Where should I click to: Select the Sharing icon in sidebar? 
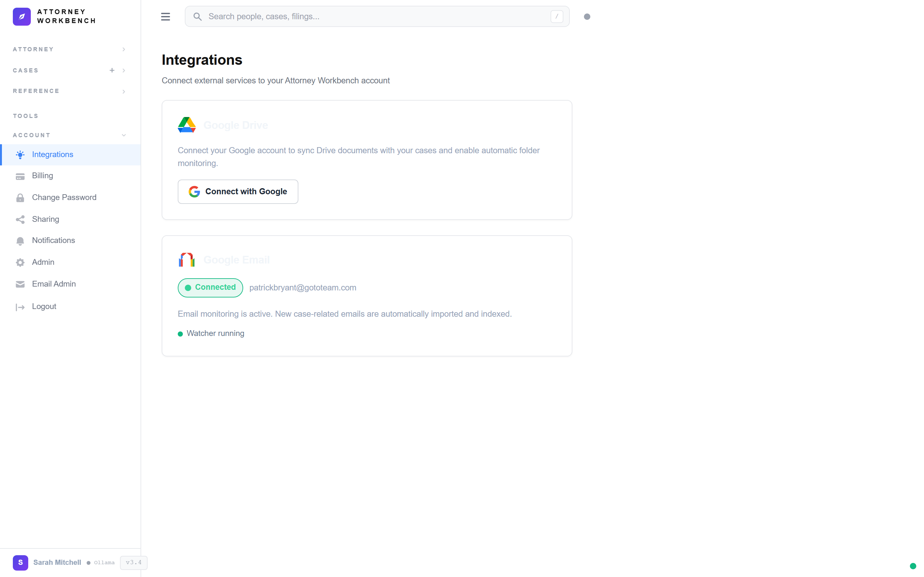[20, 220]
